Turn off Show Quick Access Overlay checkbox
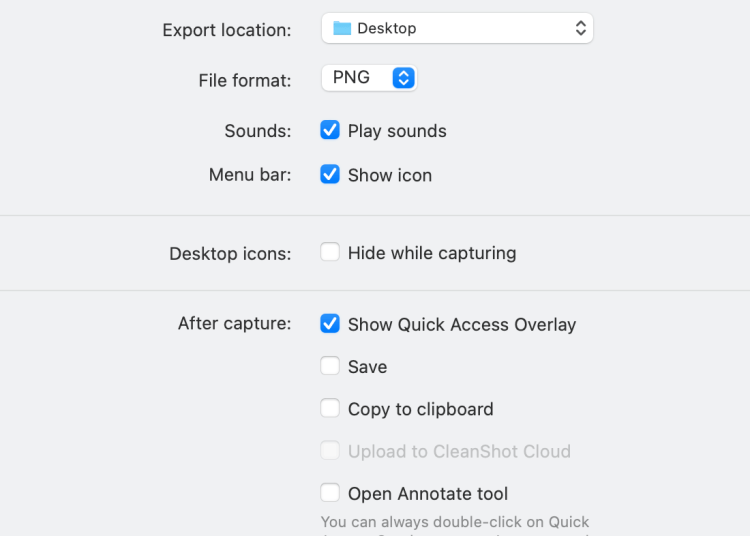Viewport: 750px width, 536px height. [x=330, y=324]
